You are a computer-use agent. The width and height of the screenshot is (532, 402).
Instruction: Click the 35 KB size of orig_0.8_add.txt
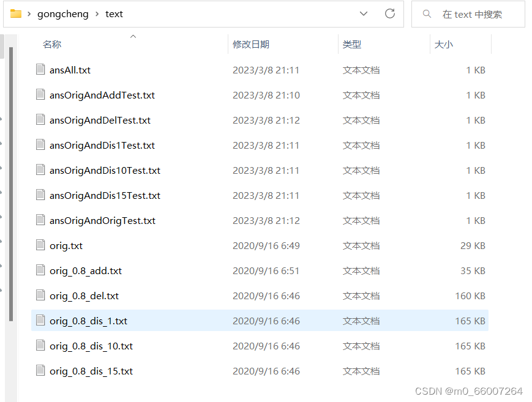pyautogui.click(x=473, y=271)
